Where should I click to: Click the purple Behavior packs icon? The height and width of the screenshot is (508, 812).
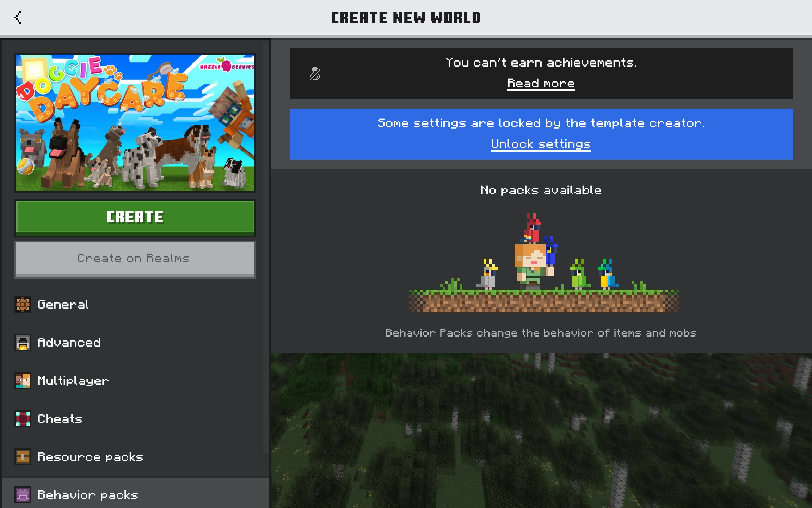[x=23, y=495]
